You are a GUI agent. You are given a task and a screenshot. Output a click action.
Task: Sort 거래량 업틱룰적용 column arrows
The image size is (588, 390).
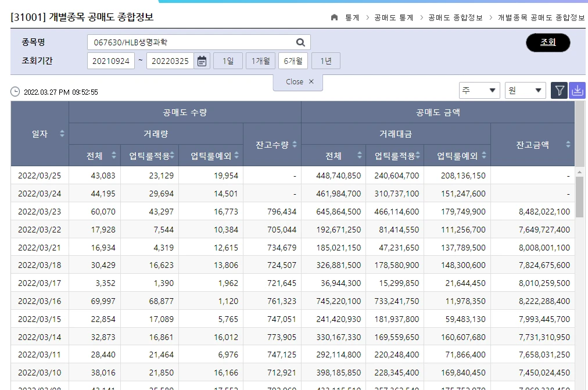172,155
